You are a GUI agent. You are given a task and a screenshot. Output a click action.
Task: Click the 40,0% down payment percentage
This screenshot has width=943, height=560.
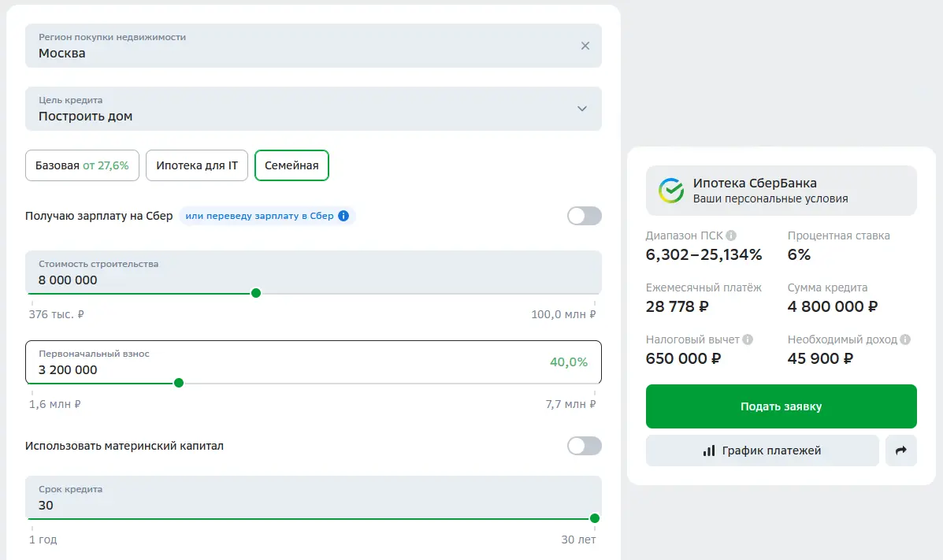[x=568, y=362]
